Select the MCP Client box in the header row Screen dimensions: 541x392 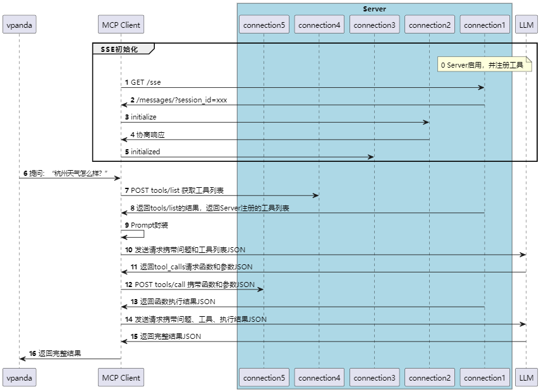tap(121, 25)
